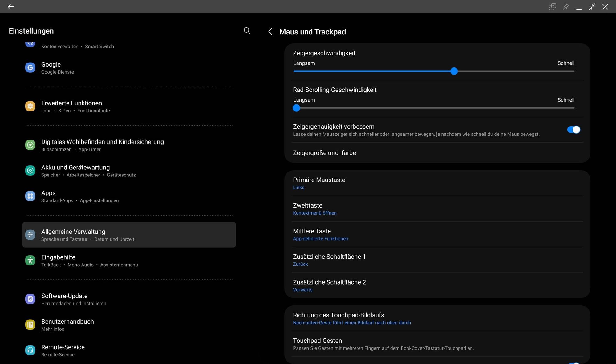Click the Apps icon in settings list

point(30,196)
